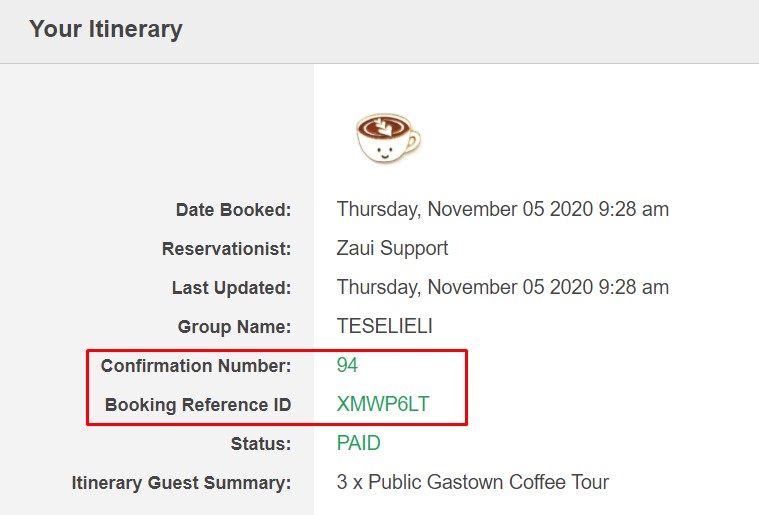Screen dimensions: 759x515
Task: Click the Date Booked value text
Action: click(x=502, y=210)
